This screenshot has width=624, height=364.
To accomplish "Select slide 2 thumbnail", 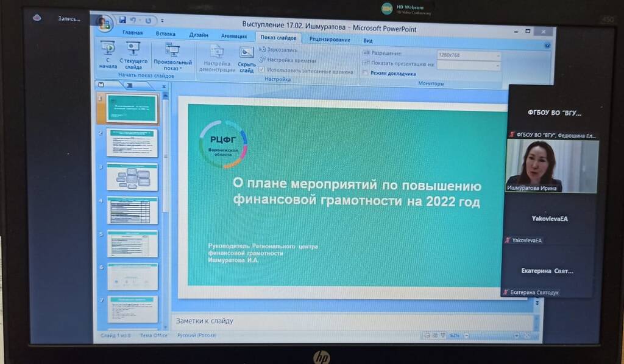I will pyautogui.click(x=132, y=142).
